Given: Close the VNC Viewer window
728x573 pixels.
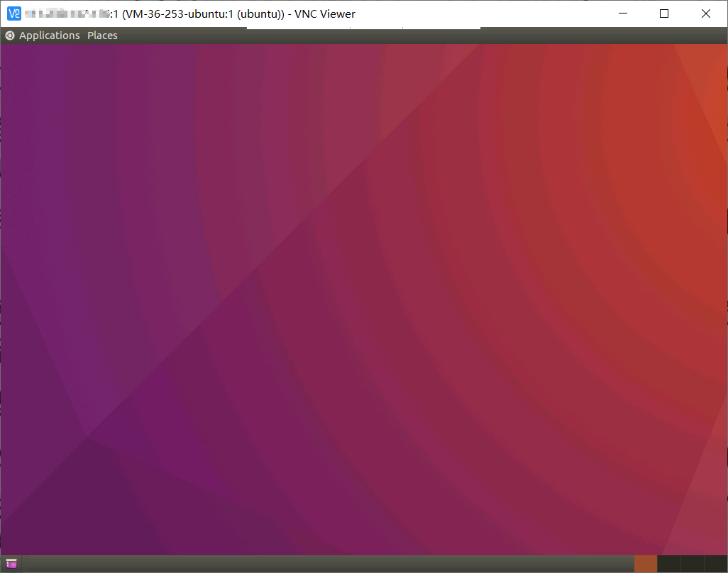Looking at the screenshot, I should point(705,13).
